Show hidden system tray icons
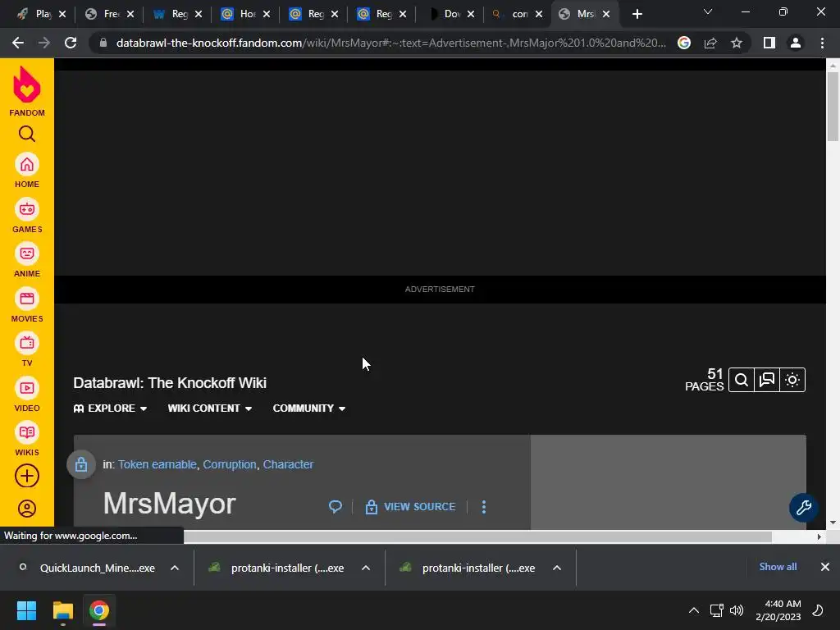Screen dimensions: 840x630 (694, 610)
